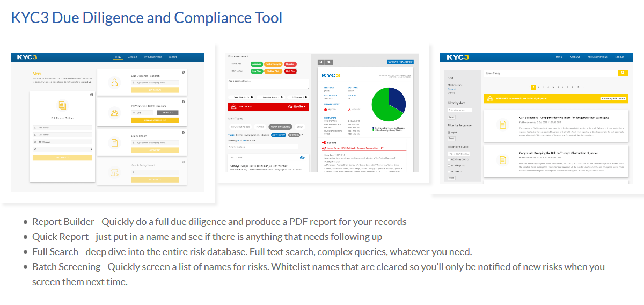The width and height of the screenshot is (644, 305).
Task: Select the Rejected status pill
Action: pos(290,64)
